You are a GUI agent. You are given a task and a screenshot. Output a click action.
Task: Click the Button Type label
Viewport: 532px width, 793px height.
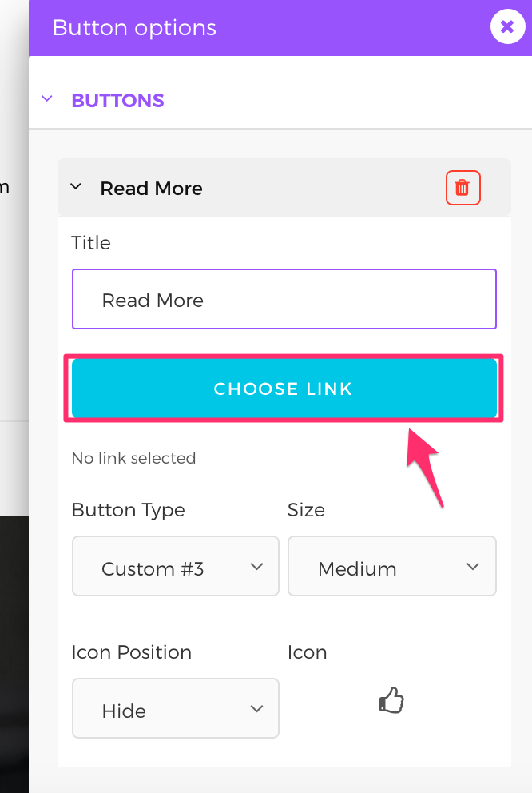[x=128, y=510]
